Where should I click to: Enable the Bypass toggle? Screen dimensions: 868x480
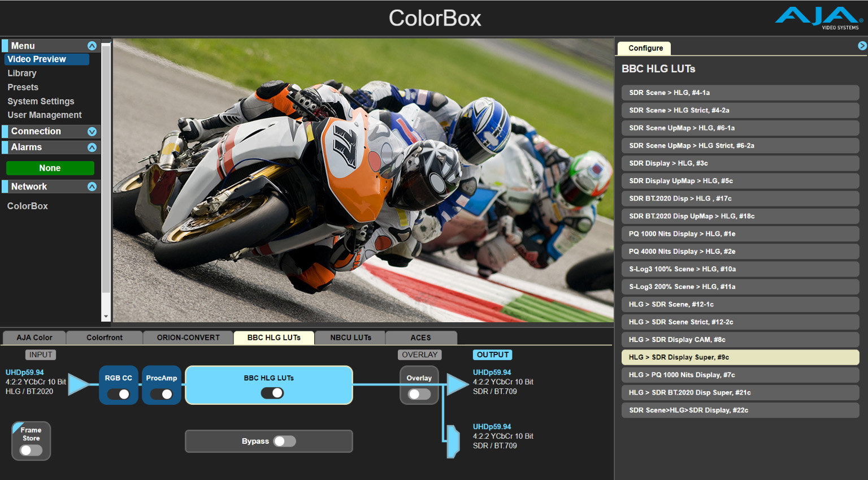tap(285, 441)
